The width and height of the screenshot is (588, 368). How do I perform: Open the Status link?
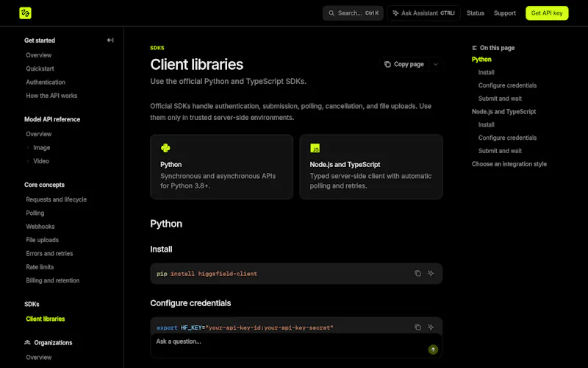click(475, 13)
